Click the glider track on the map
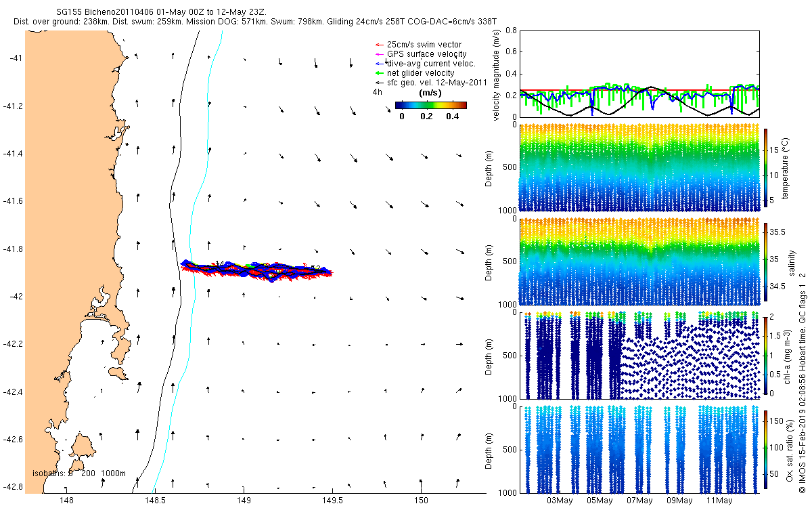 click(x=257, y=270)
